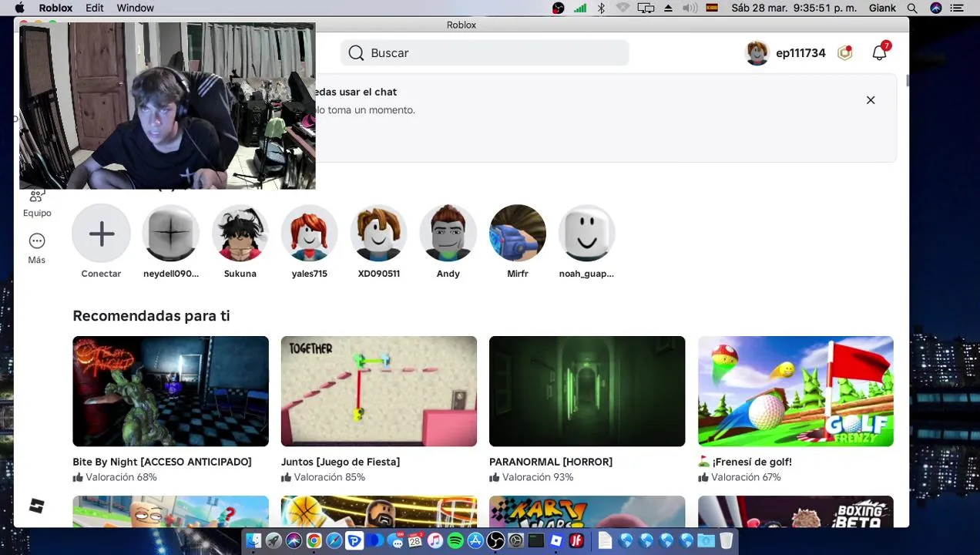The width and height of the screenshot is (980, 555).
Task: Open Terminal from the Dock
Action: click(x=535, y=540)
